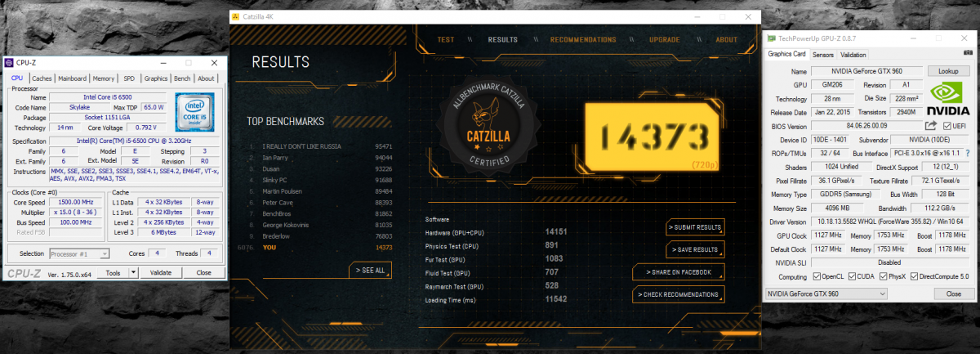Screen dimensions: 980x354
Task: Open RECOMMENDATIONS in the Catzilla top menu
Action: [x=583, y=39]
